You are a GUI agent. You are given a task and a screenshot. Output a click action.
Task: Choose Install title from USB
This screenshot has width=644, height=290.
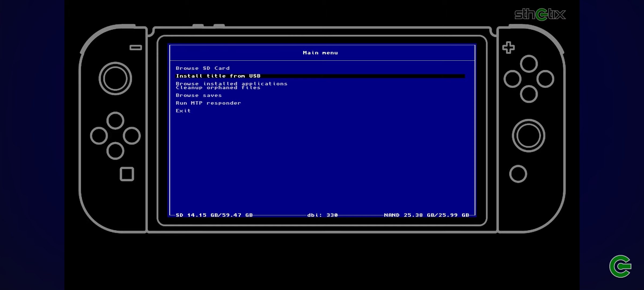pyautogui.click(x=320, y=76)
